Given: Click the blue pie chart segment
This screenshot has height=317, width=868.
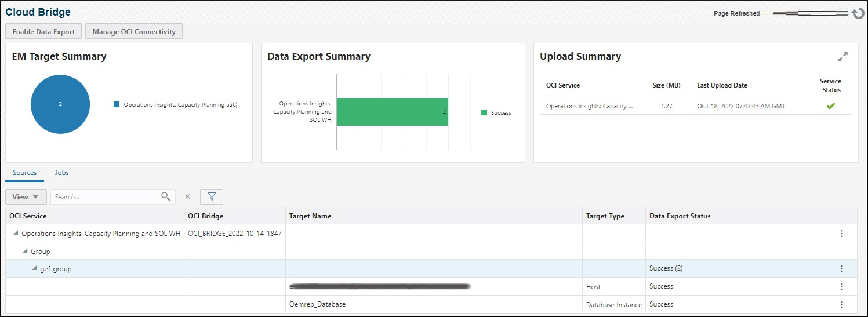Looking at the screenshot, I should point(60,105).
